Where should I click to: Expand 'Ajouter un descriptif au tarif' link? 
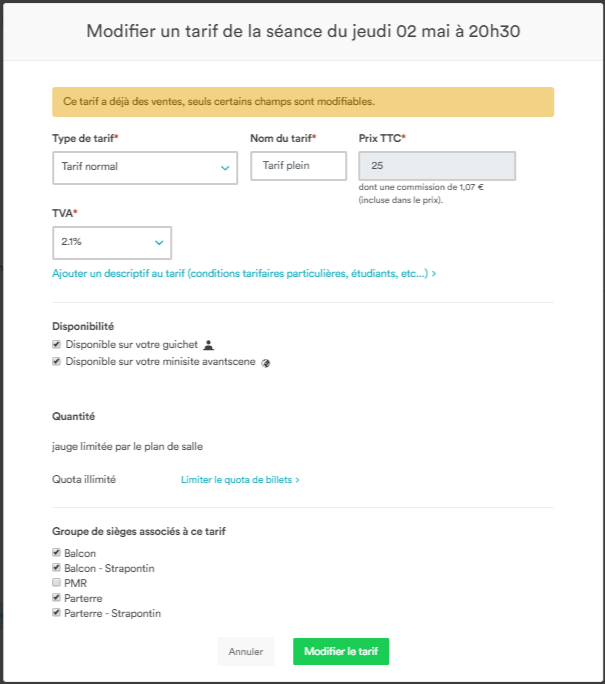click(x=244, y=273)
